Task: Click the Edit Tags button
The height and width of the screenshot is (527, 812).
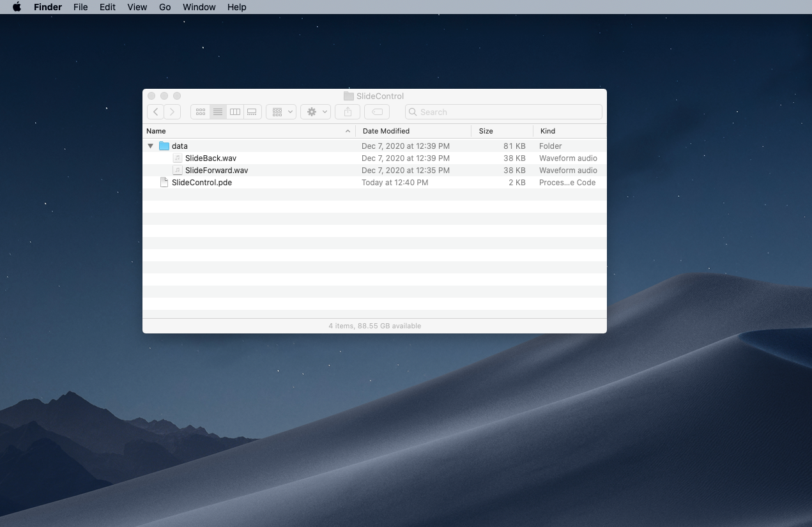Action: click(x=377, y=112)
